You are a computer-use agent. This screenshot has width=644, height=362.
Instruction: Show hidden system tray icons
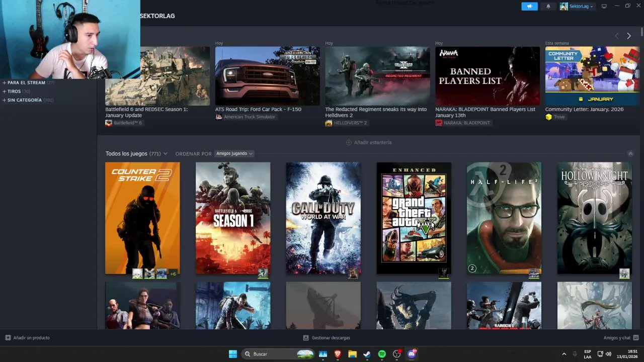pyautogui.click(x=564, y=354)
